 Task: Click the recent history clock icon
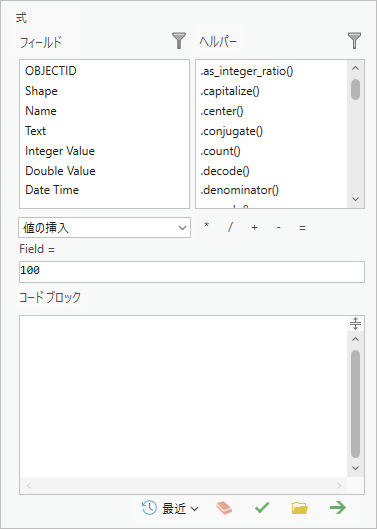click(x=149, y=508)
